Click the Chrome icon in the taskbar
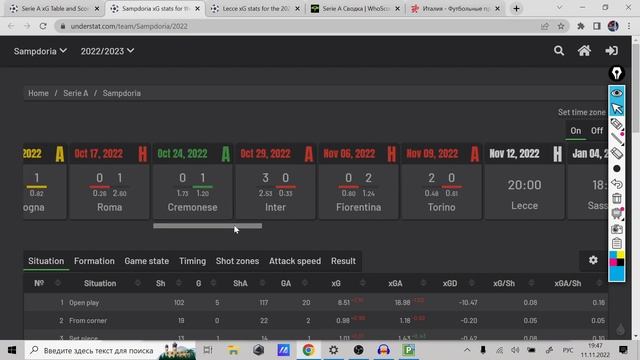Image resolution: width=640 pixels, height=360 pixels. 308,350
